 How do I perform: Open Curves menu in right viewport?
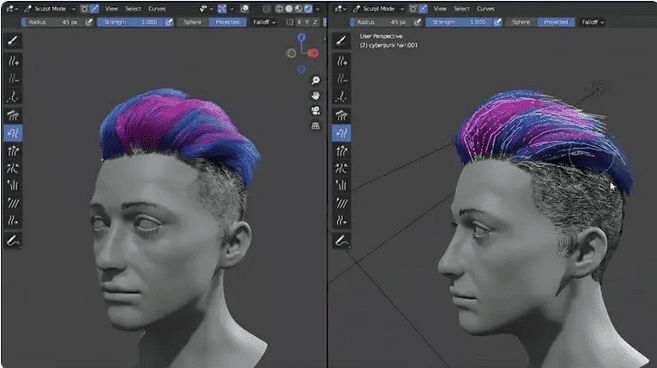[x=486, y=9]
